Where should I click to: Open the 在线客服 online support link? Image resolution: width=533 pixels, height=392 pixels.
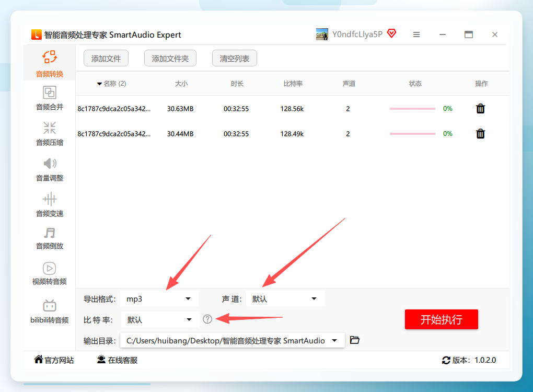[x=123, y=360]
